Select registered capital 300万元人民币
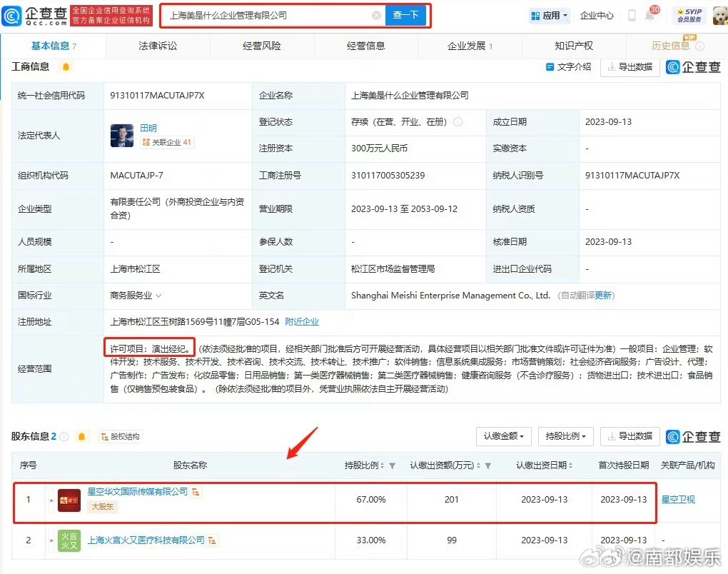The image size is (728, 574). coord(379,148)
